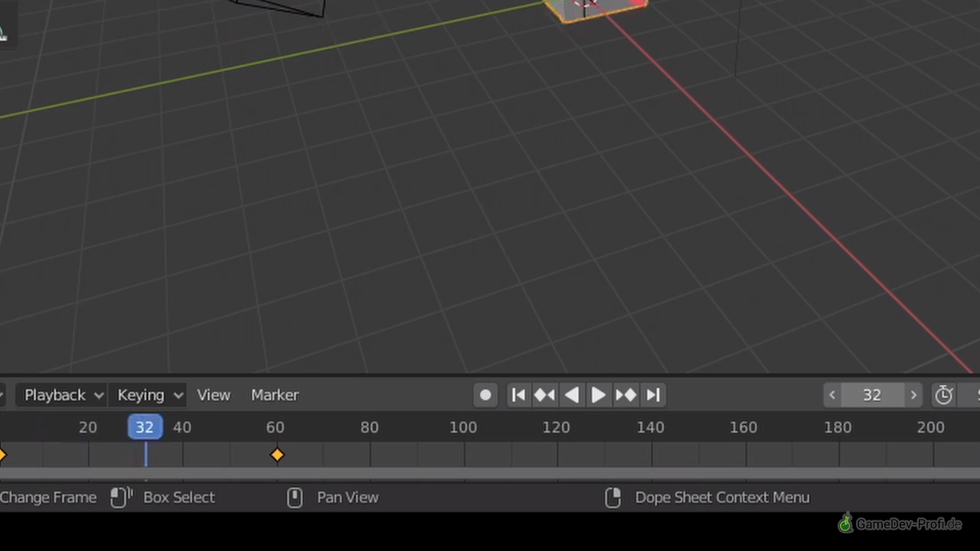Click the Change Frame status text
This screenshot has height=551, width=980.
pyautogui.click(x=48, y=497)
